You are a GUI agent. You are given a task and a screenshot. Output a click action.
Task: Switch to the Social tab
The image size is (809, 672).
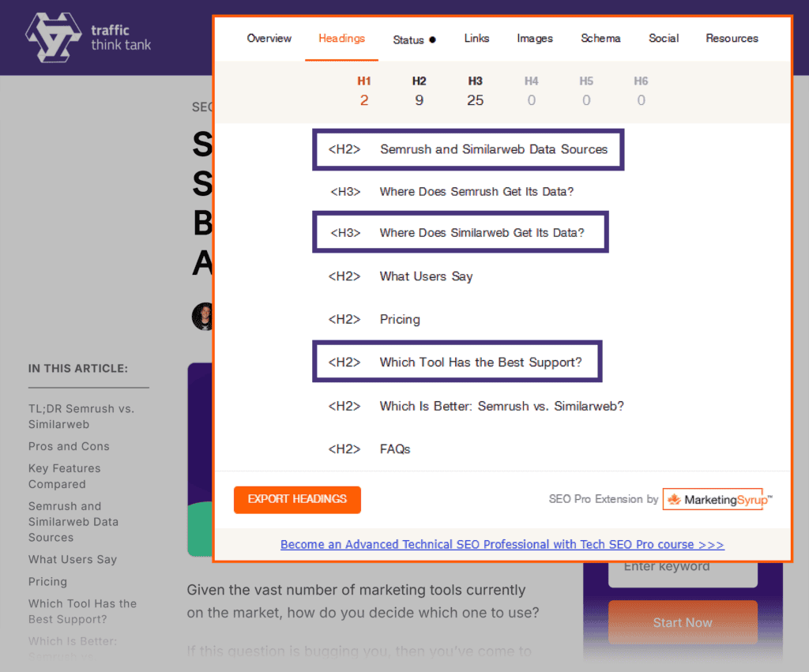pos(664,38)
